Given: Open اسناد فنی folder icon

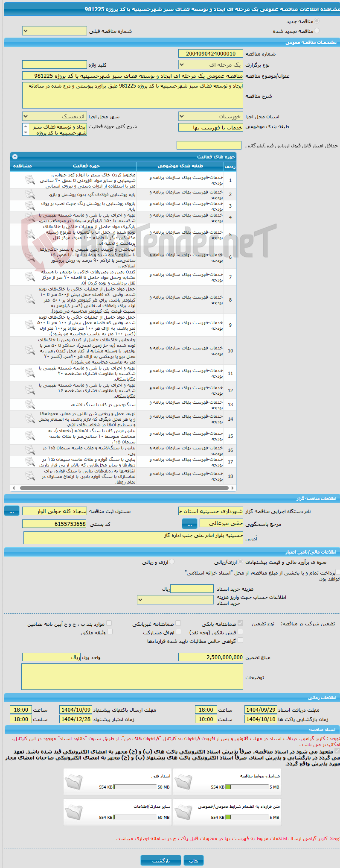Looking at the screenshot, I should click(x=73, y=782).
